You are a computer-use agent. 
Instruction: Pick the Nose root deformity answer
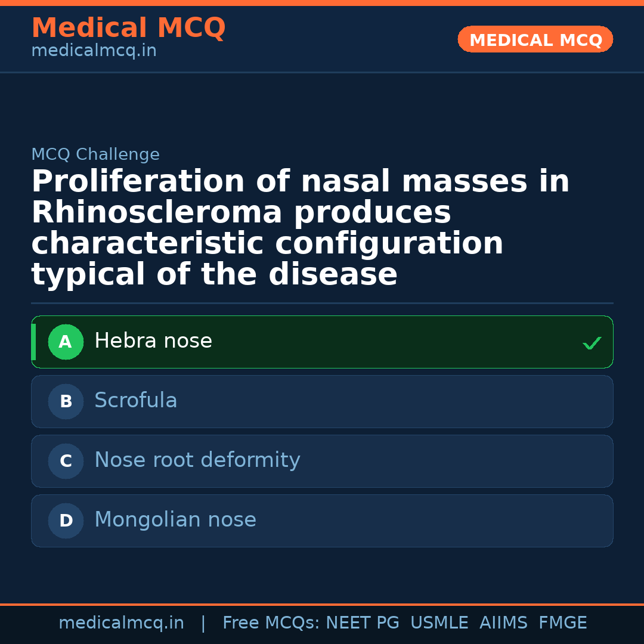197,460
